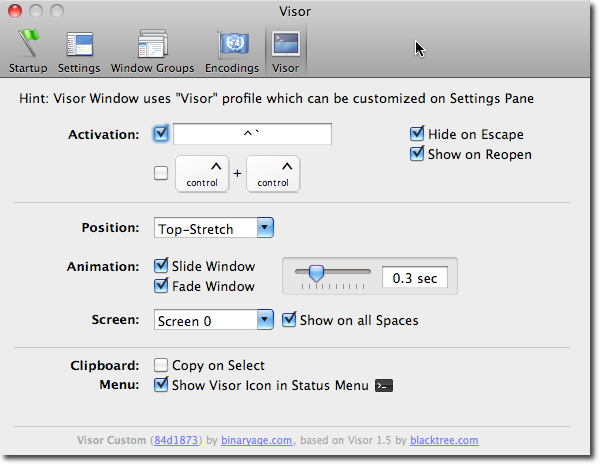The image size is (600, 465).
Task: Click the Clipboard label
Action: tap(104, 365)
